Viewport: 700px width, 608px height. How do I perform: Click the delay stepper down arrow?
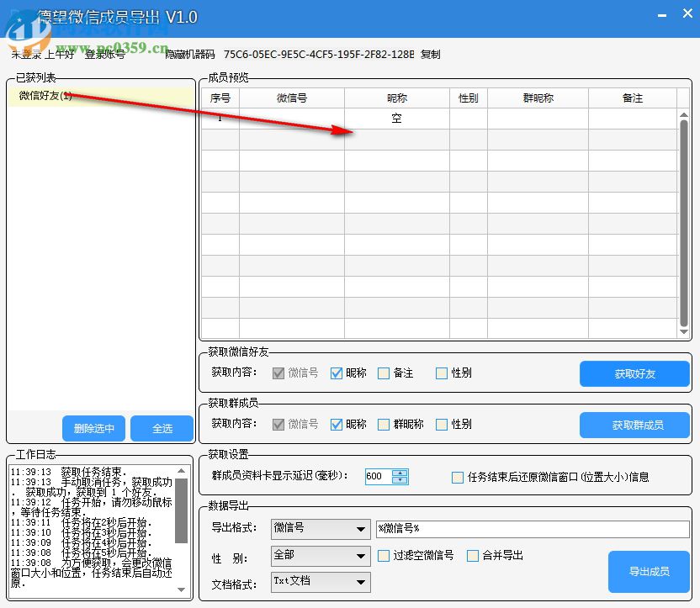click(400, 480)
